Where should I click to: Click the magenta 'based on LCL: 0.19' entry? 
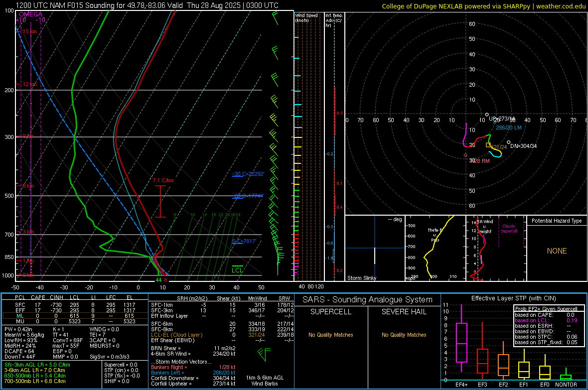pyautogui.click(x=546, y=320)
